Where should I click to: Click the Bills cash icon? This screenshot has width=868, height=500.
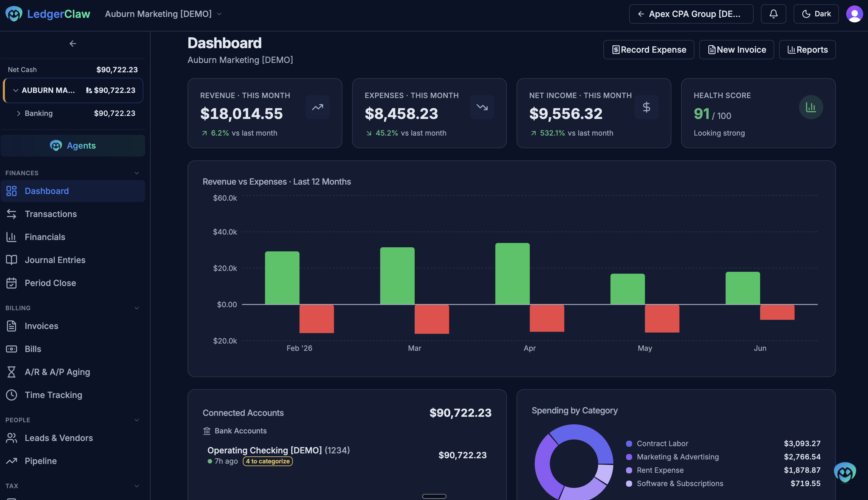(11, 349)
